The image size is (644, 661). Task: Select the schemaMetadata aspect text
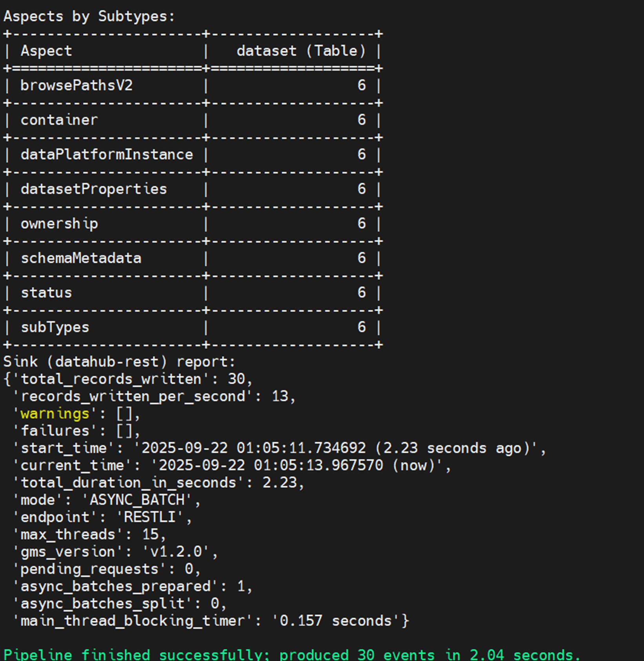click(x=81, y=258)
